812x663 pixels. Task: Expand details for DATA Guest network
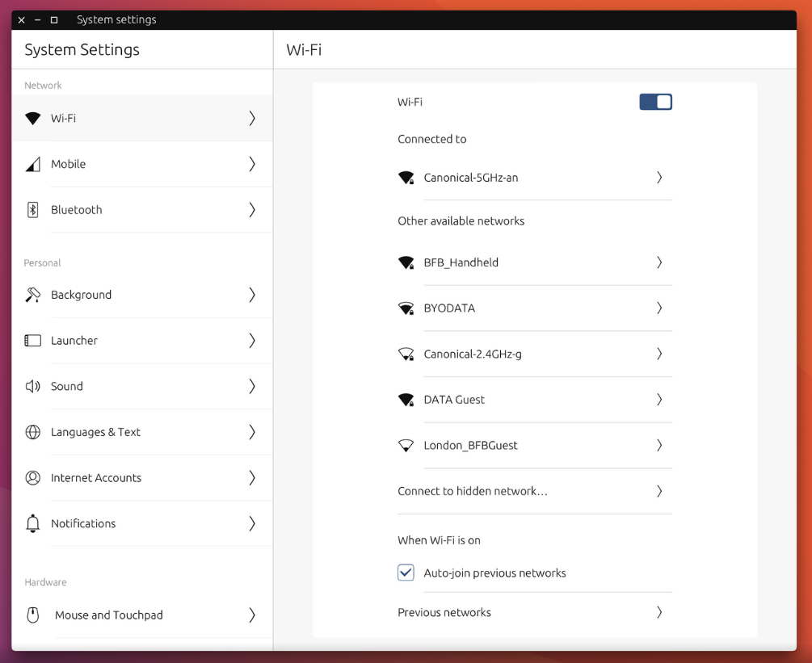tap(535, 399)
